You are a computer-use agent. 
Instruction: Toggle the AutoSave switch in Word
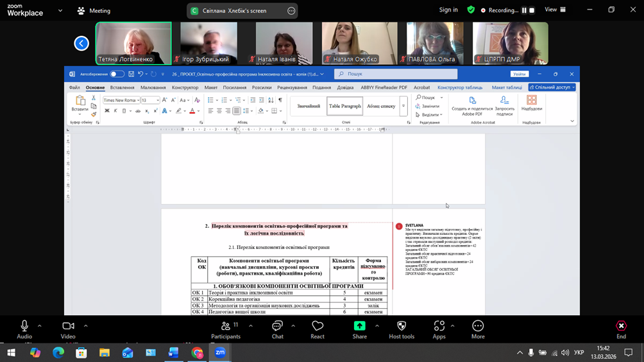tap(117, 74)
